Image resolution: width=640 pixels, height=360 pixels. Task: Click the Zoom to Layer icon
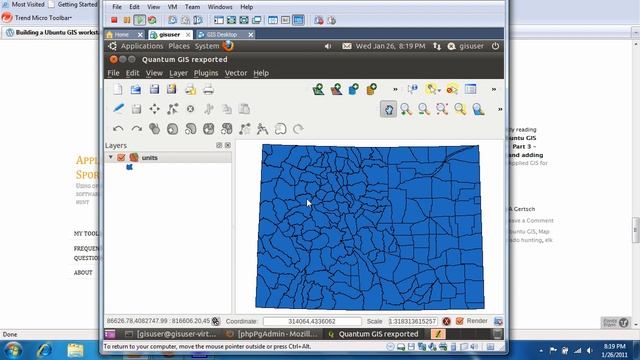478,109
